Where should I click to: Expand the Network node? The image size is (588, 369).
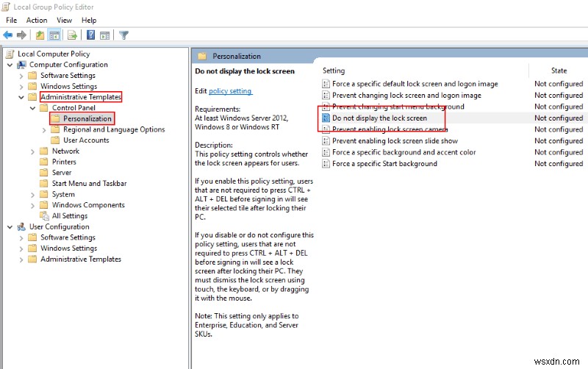pos(32,152)
